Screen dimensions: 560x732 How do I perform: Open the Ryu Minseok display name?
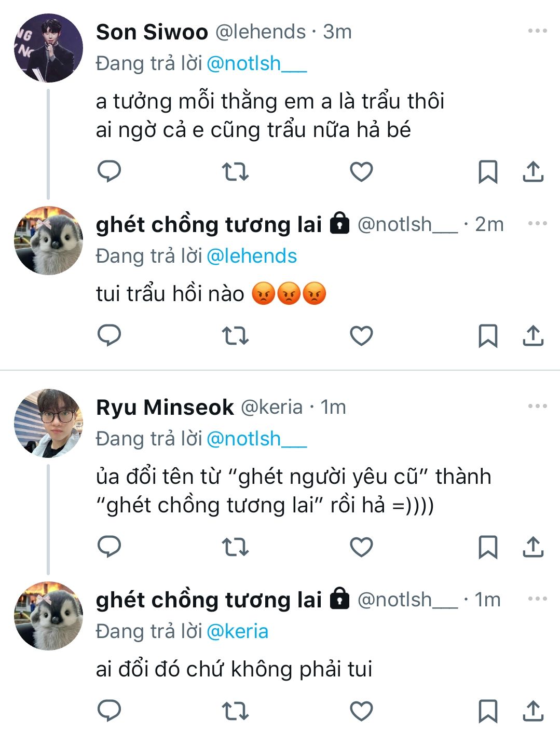click(x=165, y=408)
